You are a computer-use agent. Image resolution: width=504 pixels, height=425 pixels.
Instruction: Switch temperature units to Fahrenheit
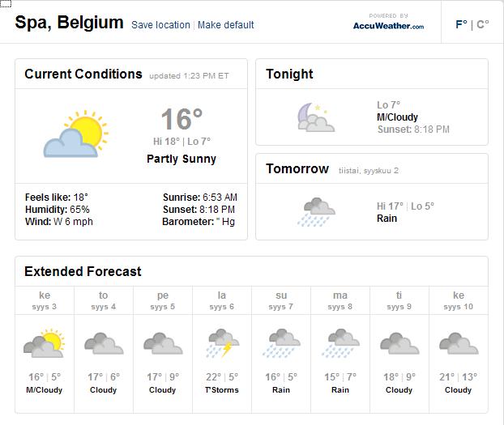click(461, 24)
